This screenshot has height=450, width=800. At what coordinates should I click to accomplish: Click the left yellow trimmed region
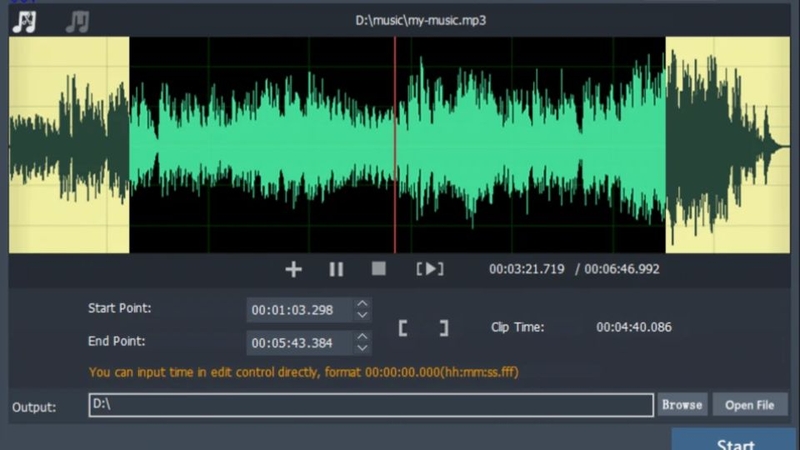click(x=69, y=144)
